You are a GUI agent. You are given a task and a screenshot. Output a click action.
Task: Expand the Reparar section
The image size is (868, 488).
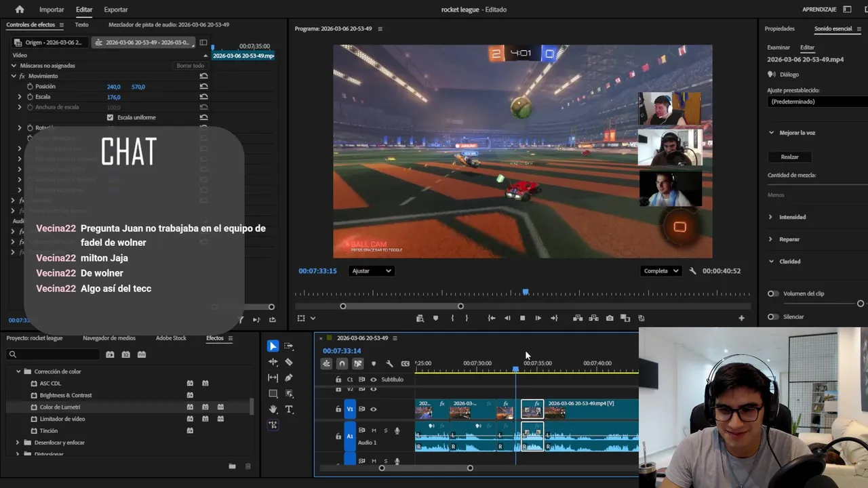pos(770,239)
